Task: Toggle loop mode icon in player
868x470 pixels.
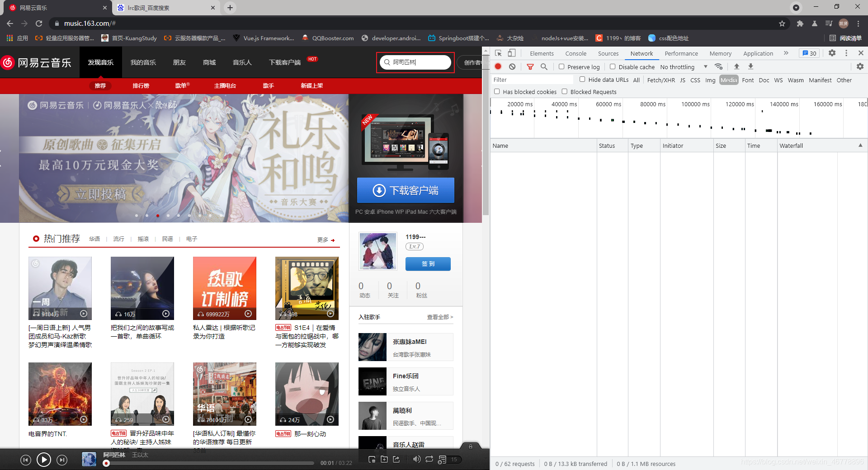Action: (x=429, y=459)
